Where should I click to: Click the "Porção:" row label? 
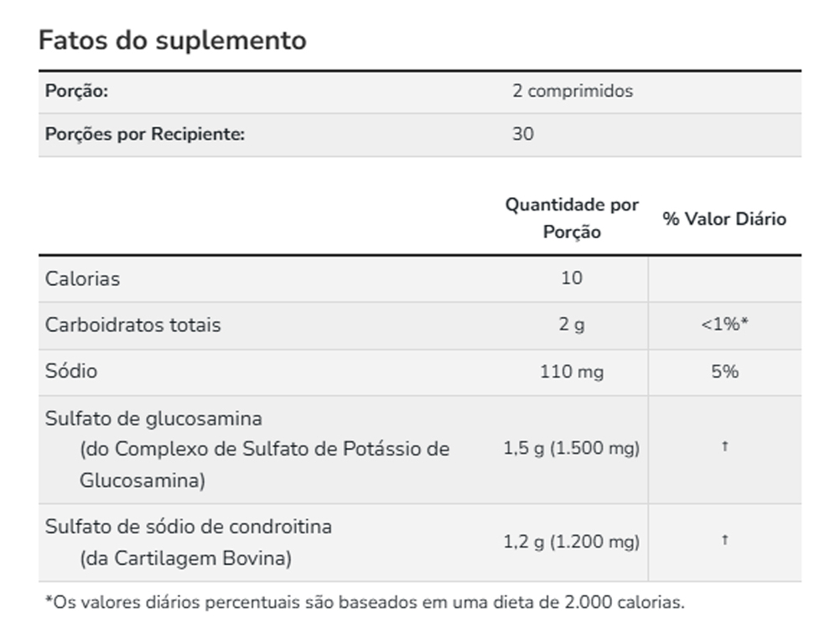[x=76, y=91]
